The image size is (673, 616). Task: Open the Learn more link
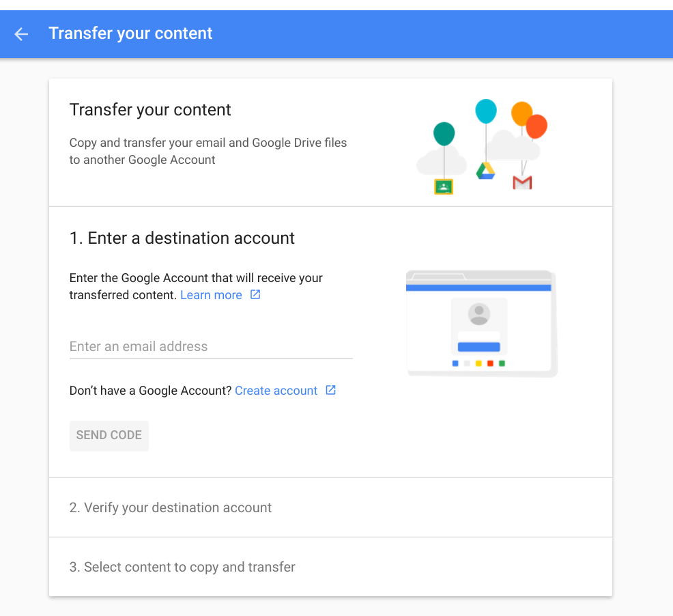211,294
